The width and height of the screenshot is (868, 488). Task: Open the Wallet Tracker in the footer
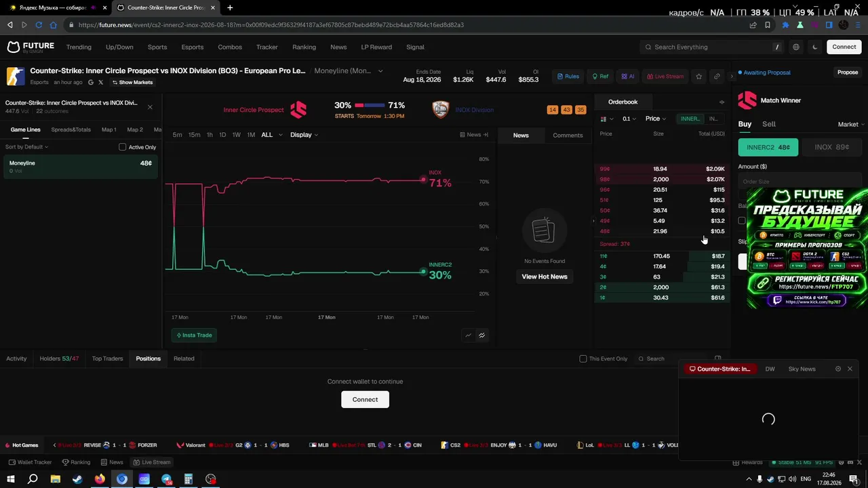[x=31, y=462]
